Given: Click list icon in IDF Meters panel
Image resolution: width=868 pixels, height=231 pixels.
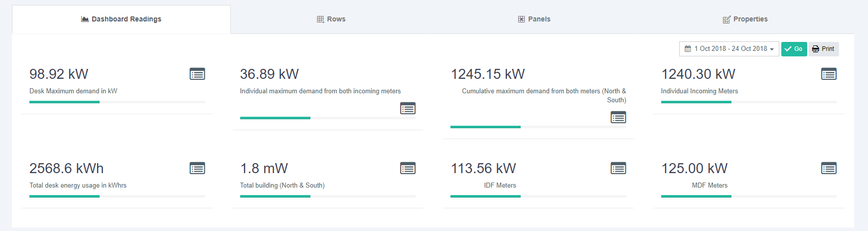Looking at the screenshot, I should (618, 168).
